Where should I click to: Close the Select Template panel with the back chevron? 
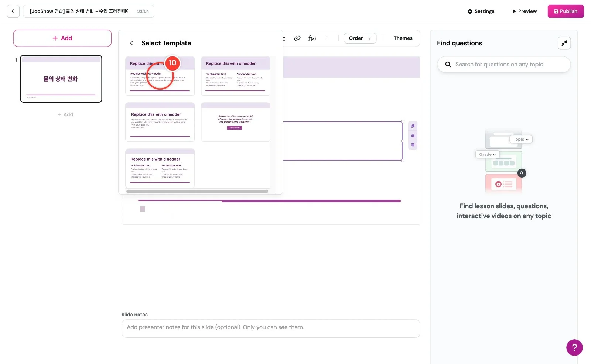(131, 43)
